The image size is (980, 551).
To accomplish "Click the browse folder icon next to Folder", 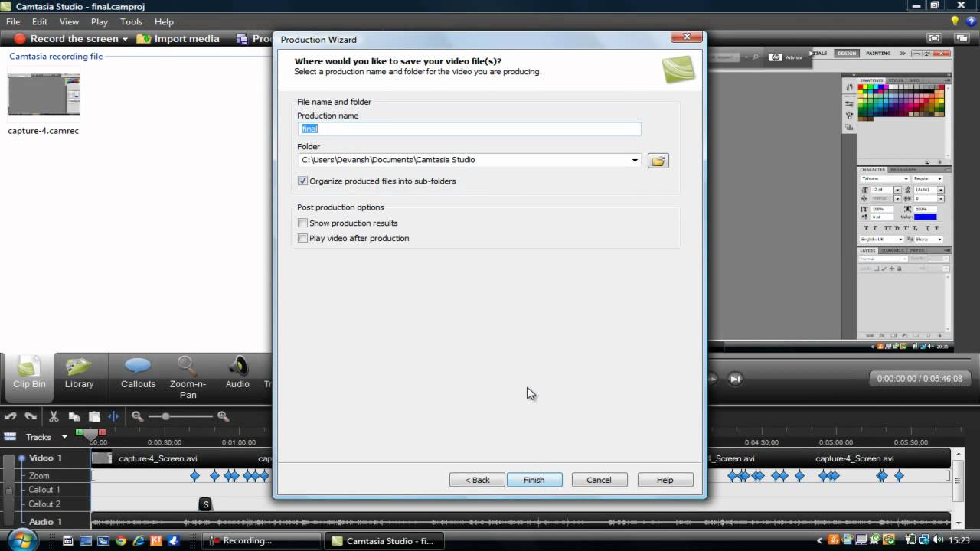I will coord(658,161).
